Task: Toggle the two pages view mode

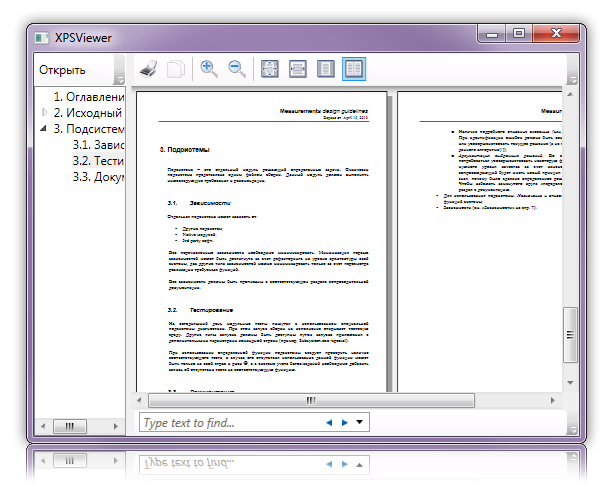Action: click(x=354, y=69)
